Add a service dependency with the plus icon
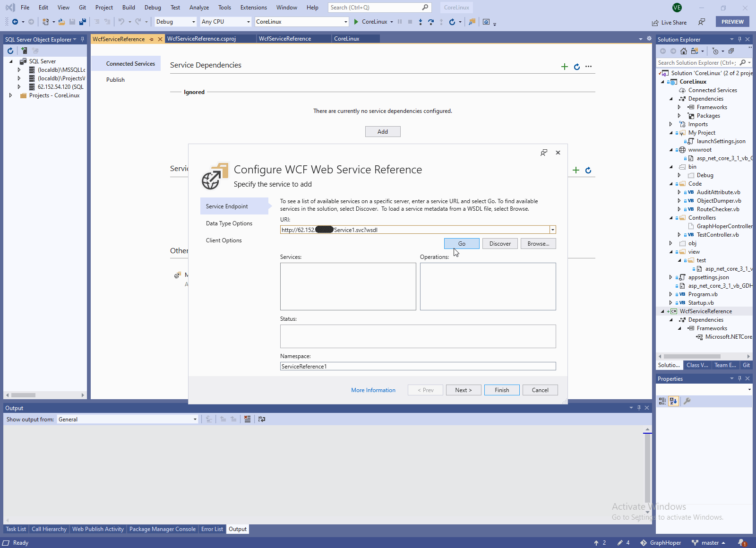 564,67
